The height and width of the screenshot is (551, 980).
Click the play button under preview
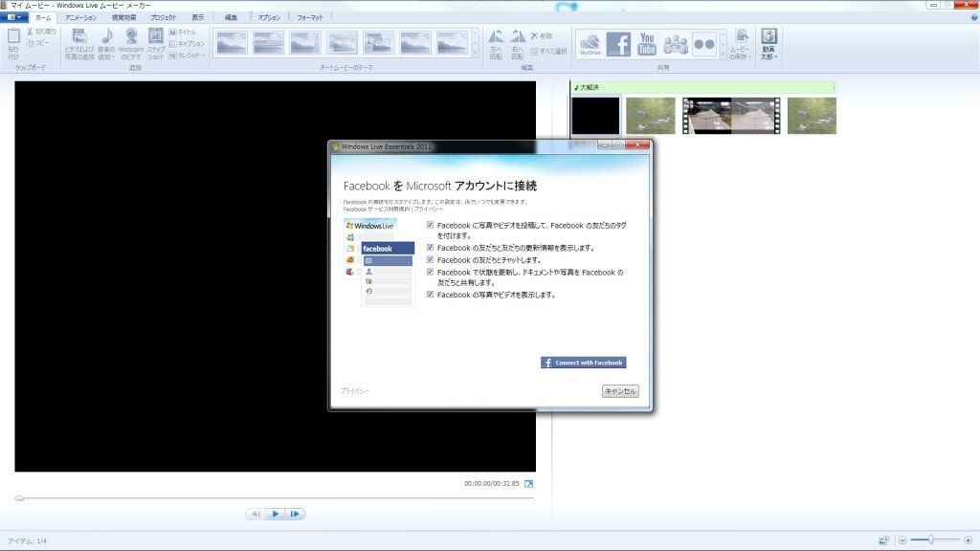[x=275, y=514]
